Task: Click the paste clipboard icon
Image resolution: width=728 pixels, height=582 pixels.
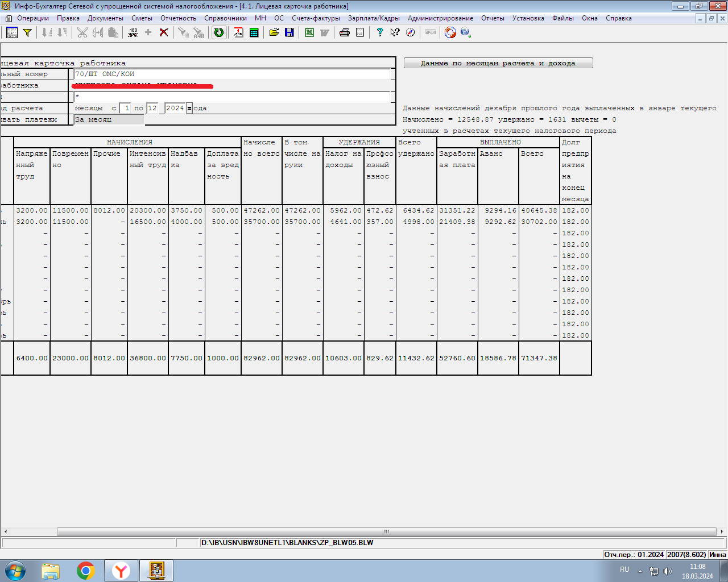Action: point(113,32)
